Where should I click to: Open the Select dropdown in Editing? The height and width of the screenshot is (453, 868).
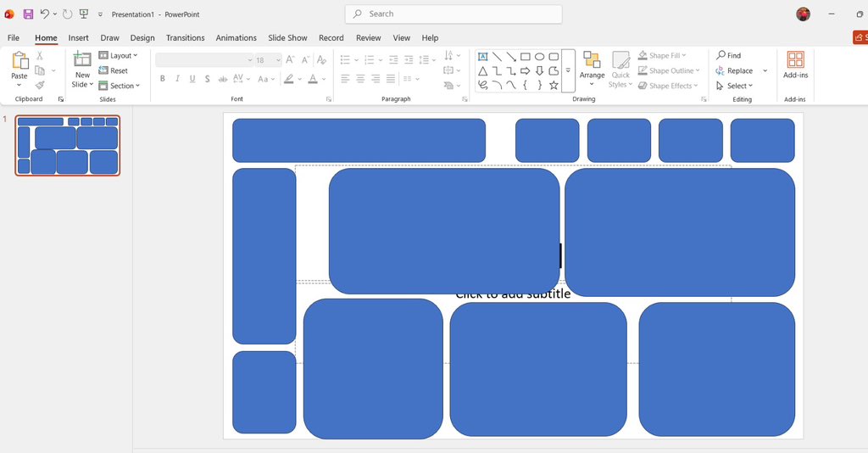(734, 86)
